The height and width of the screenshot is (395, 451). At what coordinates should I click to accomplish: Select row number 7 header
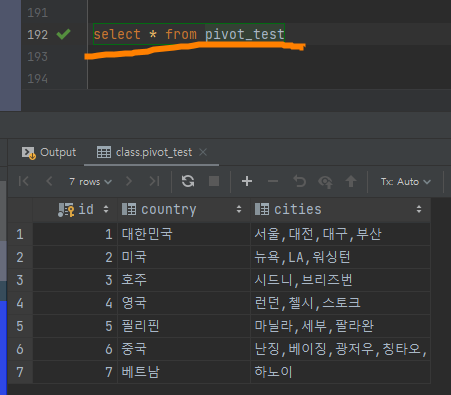tap(20, 372)
